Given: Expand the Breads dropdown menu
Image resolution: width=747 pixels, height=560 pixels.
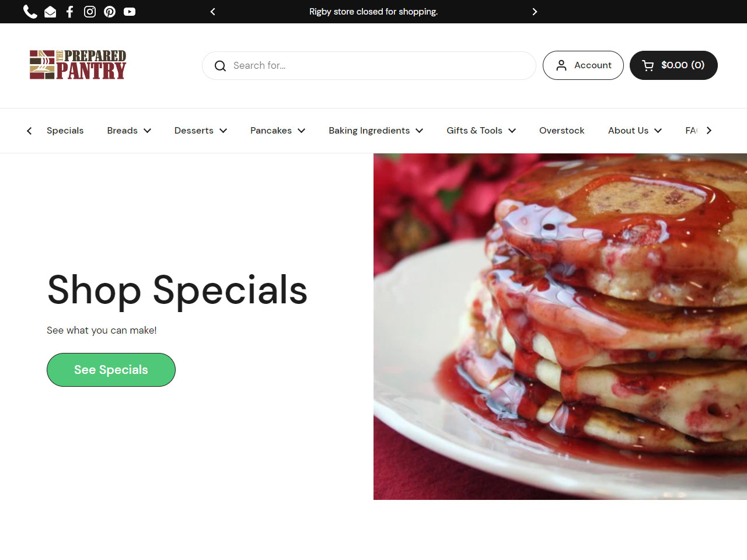Looking at the screenshot, I should 129,131.
